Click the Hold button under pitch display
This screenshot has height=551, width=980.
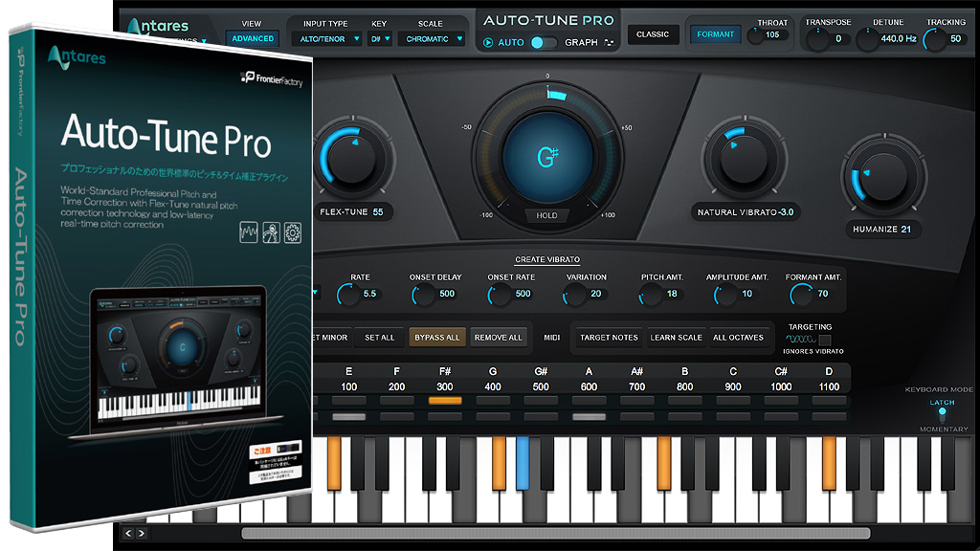tap(546, 215)
